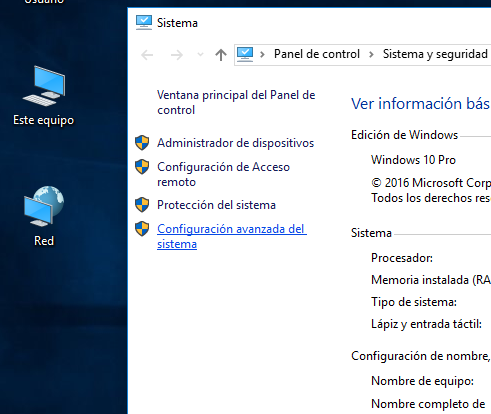Viewport: 491px width, 414px height.
Task: Open Protección del sistema link
Action: click(x=216, y=205)
